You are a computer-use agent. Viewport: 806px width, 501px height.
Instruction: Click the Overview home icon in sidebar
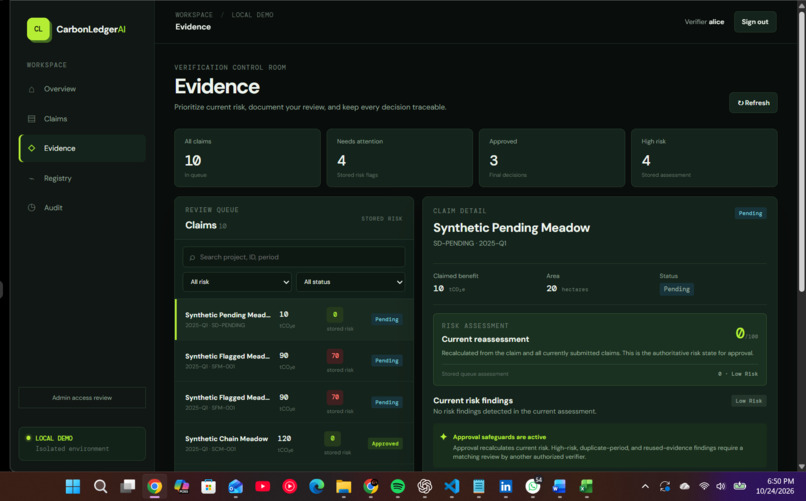(x=31, y=89)
